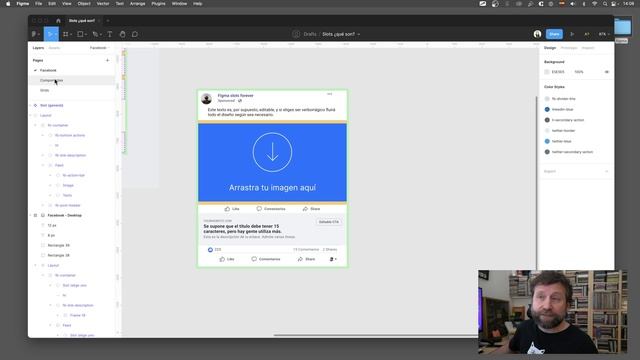The height and width of the screenshot is (360, 640).
Task: Expand the Slot (generic) layer
Action: 31,105
